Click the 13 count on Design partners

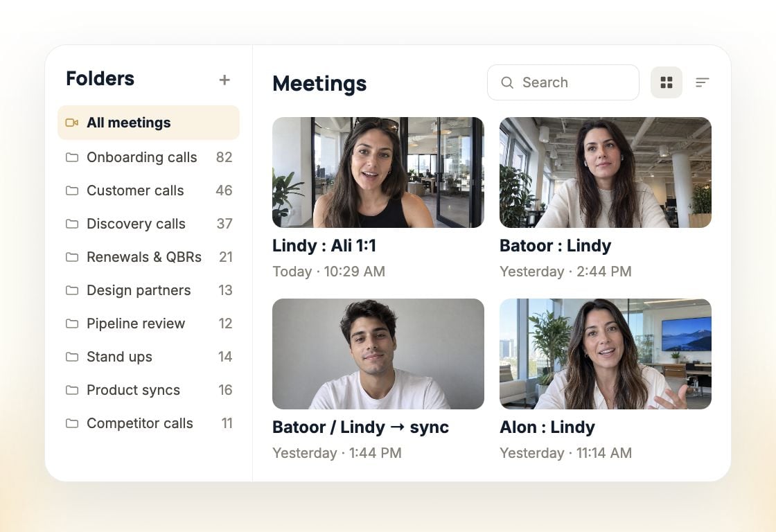coord(225,290)
